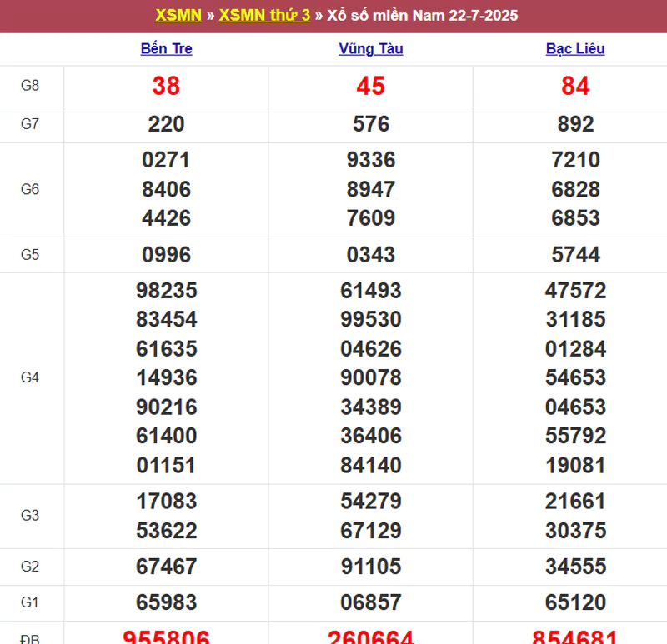Image resolution: width=667 pixels, height=644 pixels.
Task: Select G2 number 34555
Action: coord(575,567)
